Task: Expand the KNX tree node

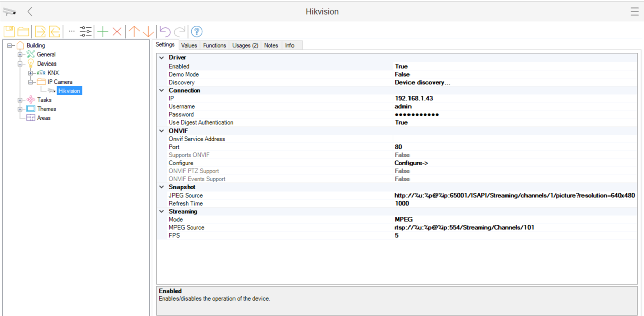Action: click(31, 73)
